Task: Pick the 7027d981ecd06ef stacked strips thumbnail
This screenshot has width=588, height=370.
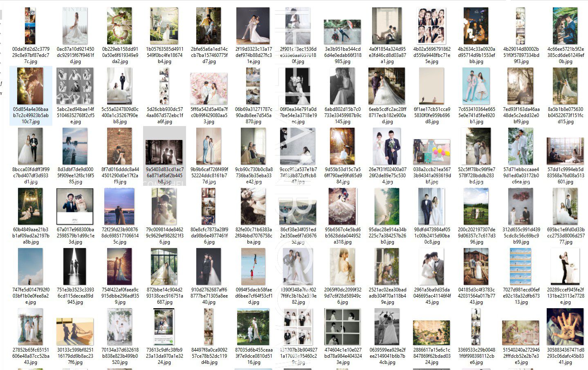Action: [521, 266]
